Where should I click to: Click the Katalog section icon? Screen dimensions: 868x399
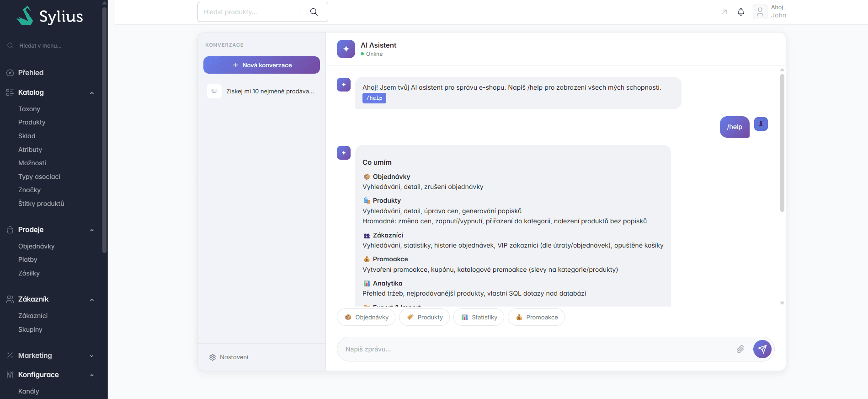tap(10, 92)
